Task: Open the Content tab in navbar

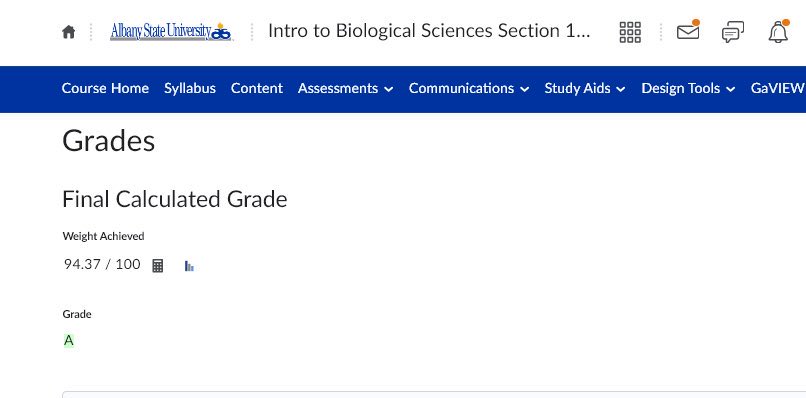Action: click(x=257, y=88)
